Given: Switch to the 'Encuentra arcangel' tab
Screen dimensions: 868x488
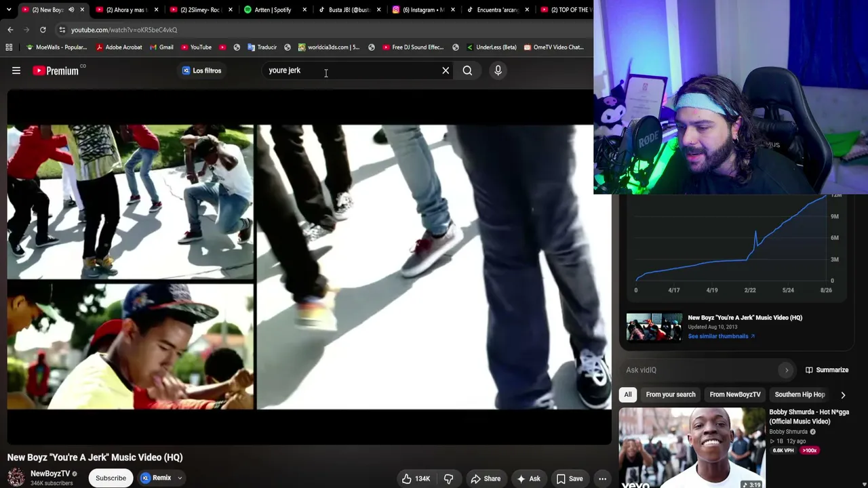Looking at the screenshot, I should (x=498, y=9).
